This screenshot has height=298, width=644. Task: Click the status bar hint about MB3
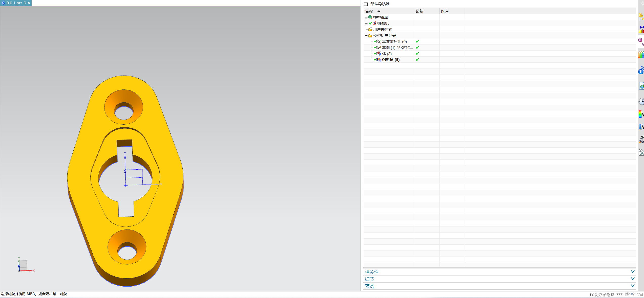point(34,294)
